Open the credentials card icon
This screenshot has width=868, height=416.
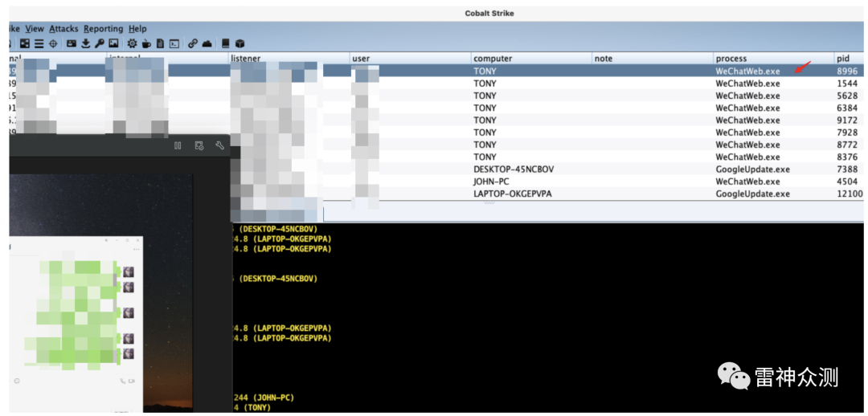[72, 43]
